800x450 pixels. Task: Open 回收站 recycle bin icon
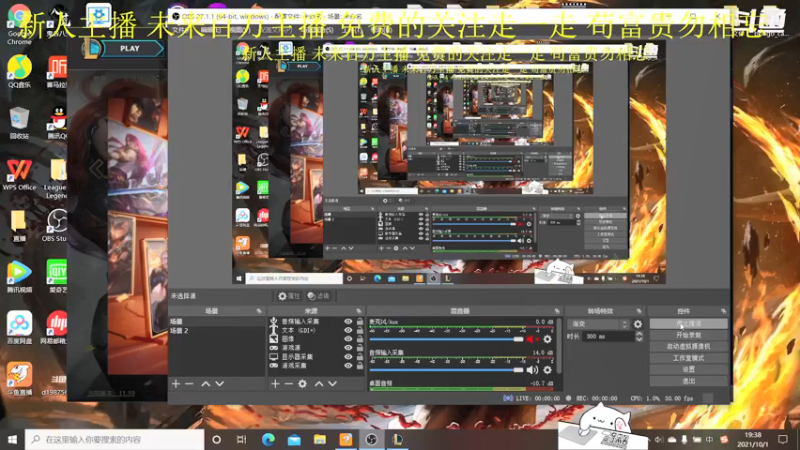[19, 123]
